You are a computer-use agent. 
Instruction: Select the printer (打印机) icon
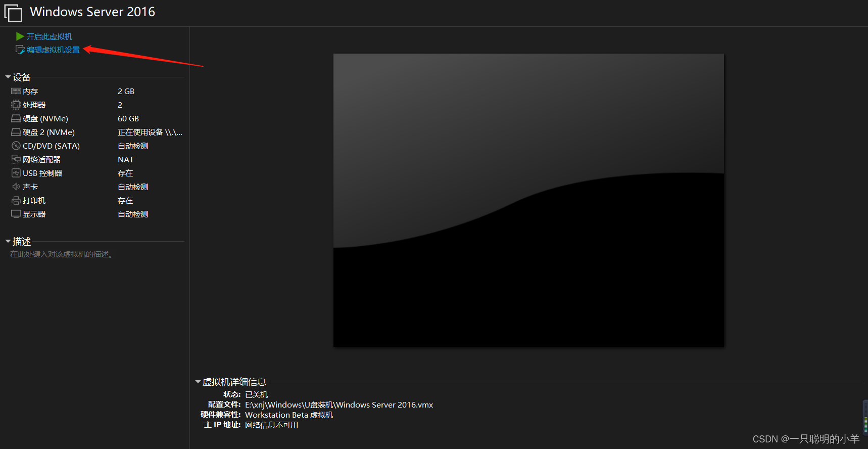pyautogui.click(x=16, y=201)
